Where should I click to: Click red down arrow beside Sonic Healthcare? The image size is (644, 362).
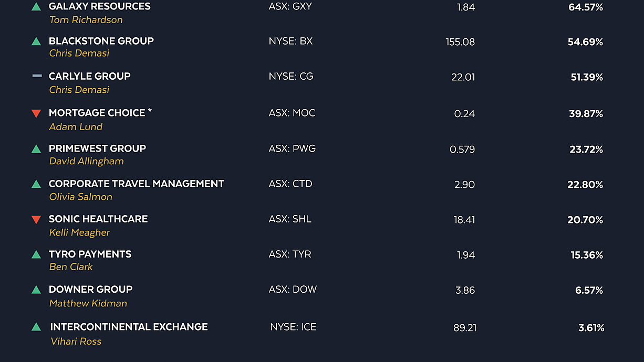(36, 219)
